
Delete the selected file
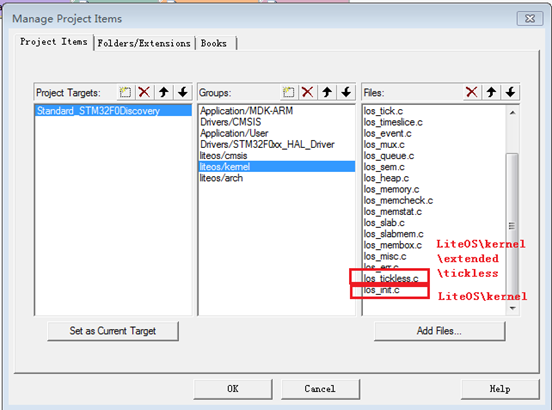(x=472, y=93)
